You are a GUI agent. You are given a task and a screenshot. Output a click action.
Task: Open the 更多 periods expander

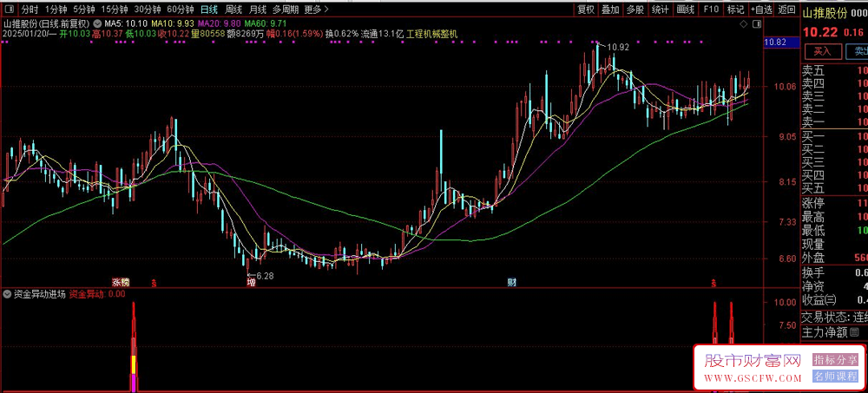pos(317,10)
